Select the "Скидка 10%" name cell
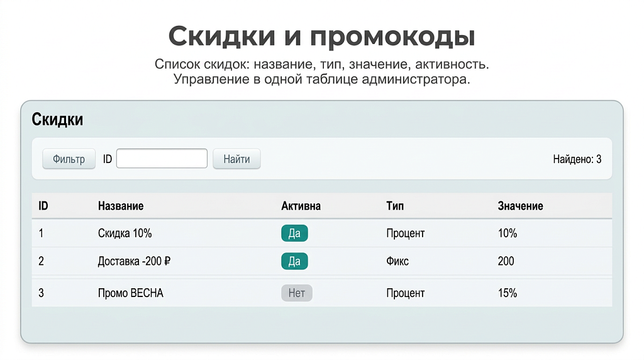 [x=125, y=233]
